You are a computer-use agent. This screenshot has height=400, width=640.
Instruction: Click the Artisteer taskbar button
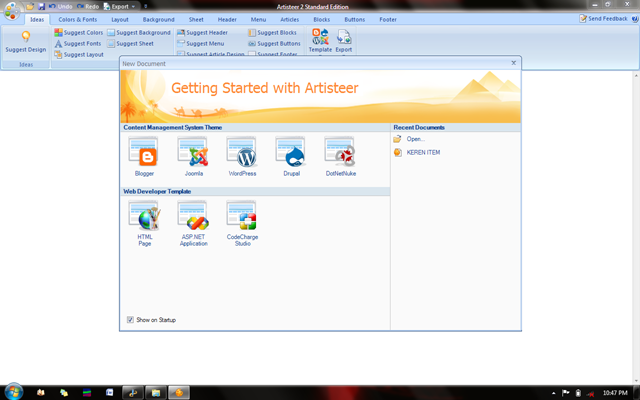click(179, 393)
